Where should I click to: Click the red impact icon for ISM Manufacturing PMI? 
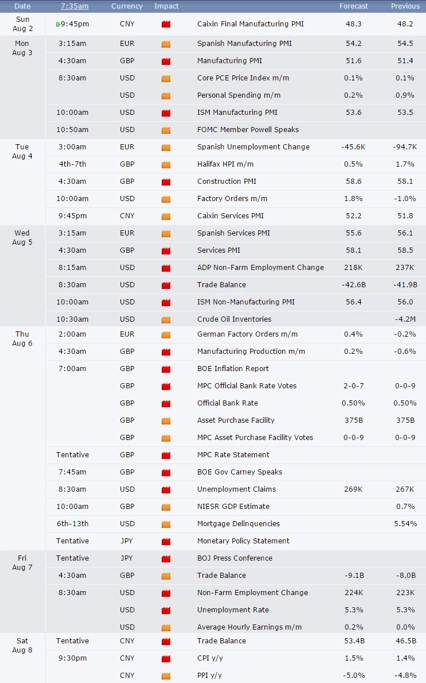click(x=166, y=113)
